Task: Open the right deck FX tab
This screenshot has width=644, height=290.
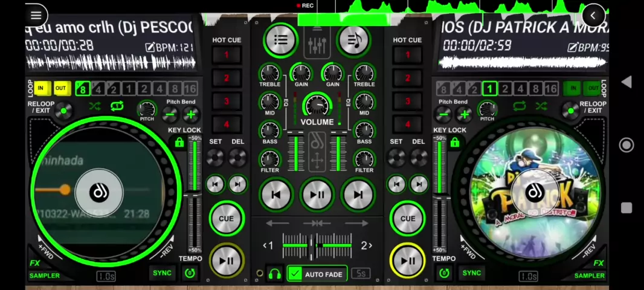Action: click(x=598, y=263)
